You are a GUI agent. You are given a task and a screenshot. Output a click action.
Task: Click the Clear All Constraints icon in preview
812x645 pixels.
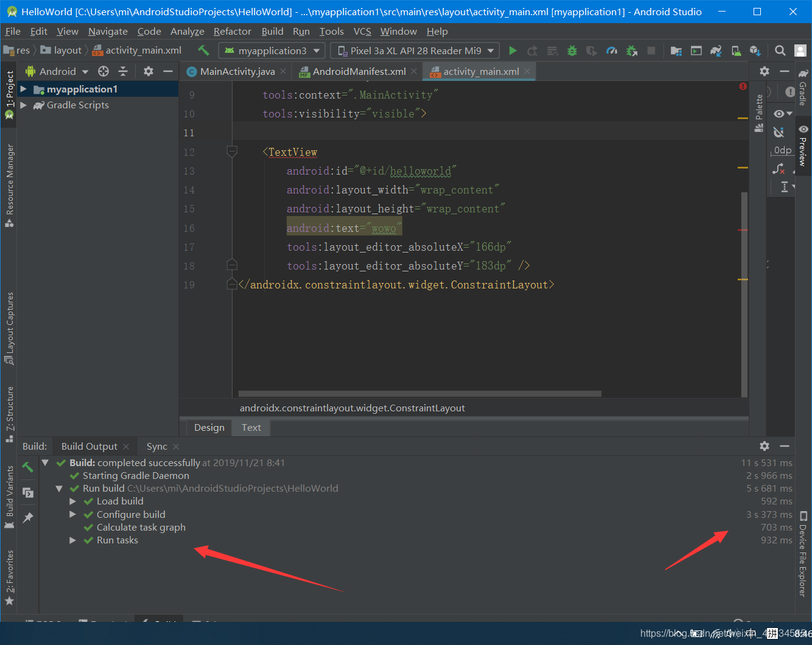(779, 169)
